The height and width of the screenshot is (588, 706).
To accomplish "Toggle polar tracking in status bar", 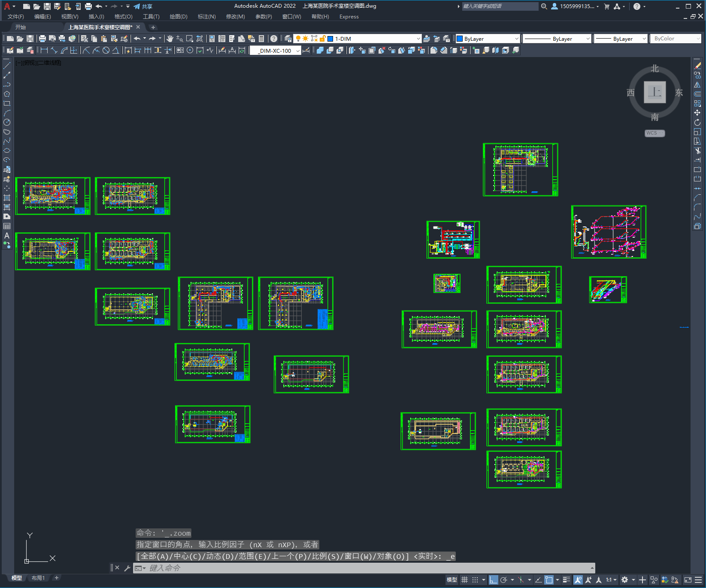I will click(x=504, y=580).
